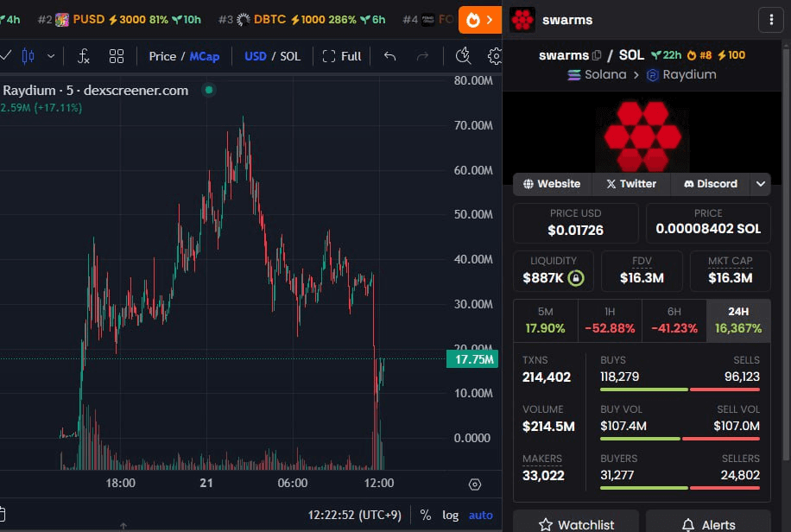
Task: Click the liquidity lock icon
Action: [576, 277]
